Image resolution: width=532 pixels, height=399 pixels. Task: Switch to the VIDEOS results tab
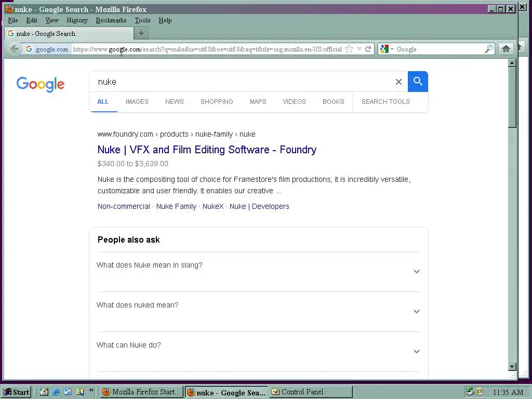click(294, 102)
